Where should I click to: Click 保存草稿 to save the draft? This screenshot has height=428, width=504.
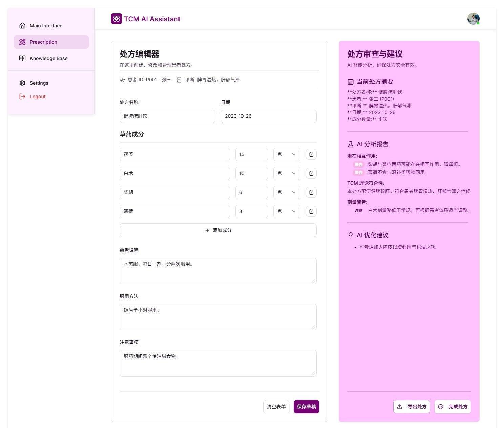(306, 407)
